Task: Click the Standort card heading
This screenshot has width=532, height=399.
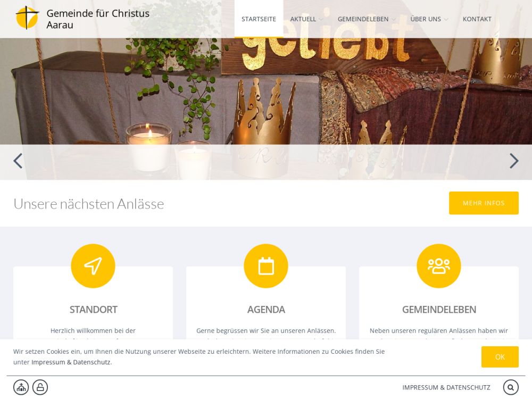Action: click(x=93, y=310)
